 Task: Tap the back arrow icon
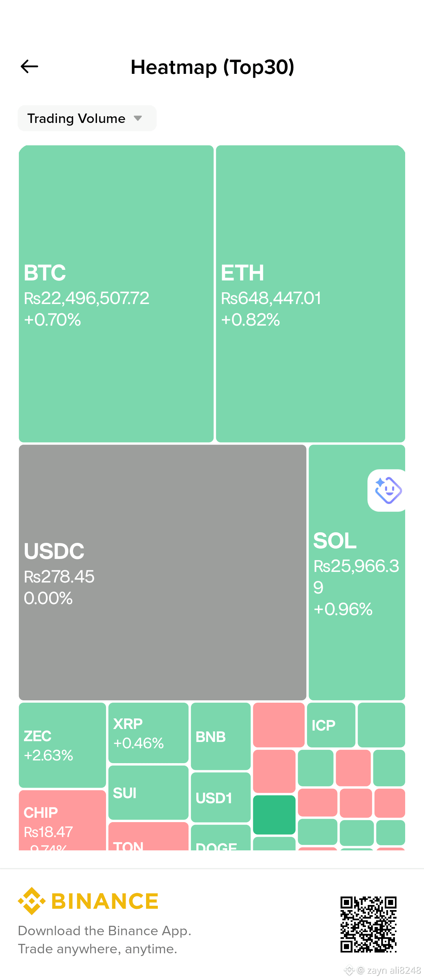coord(29,66)
